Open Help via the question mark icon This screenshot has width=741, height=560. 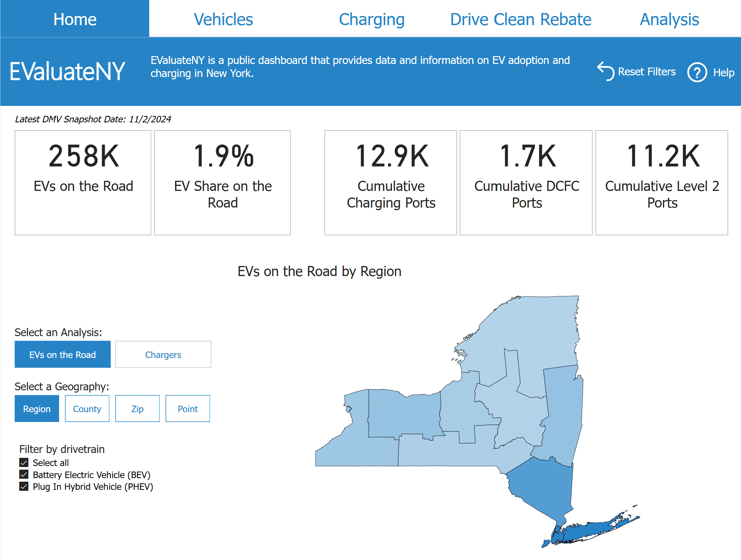pos(697,72)
